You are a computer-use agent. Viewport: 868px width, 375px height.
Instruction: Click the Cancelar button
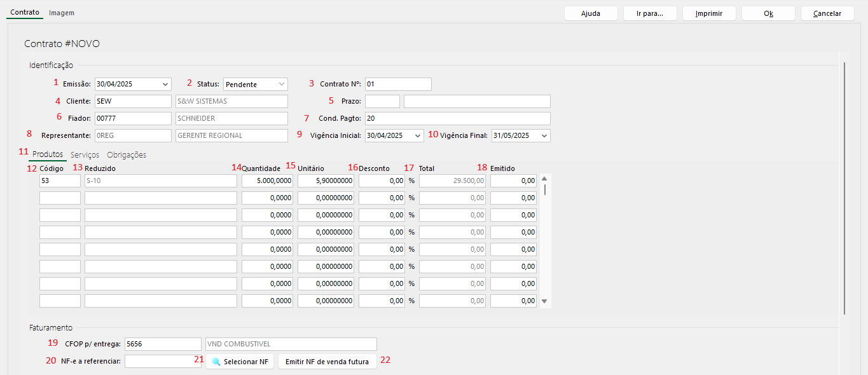point(827,13)
